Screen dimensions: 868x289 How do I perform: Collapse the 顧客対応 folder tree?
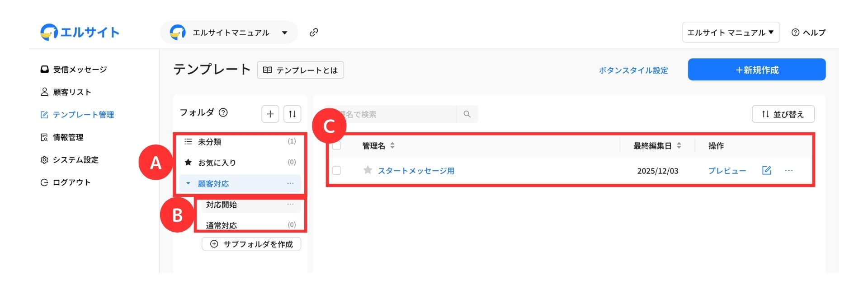coord(189,183)
